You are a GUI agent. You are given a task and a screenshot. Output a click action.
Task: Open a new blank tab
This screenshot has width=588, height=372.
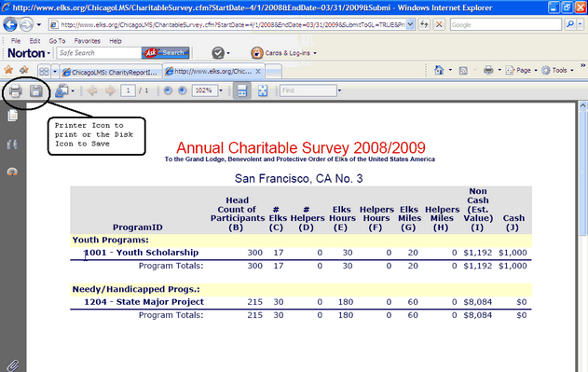click(x=273, y=72)
